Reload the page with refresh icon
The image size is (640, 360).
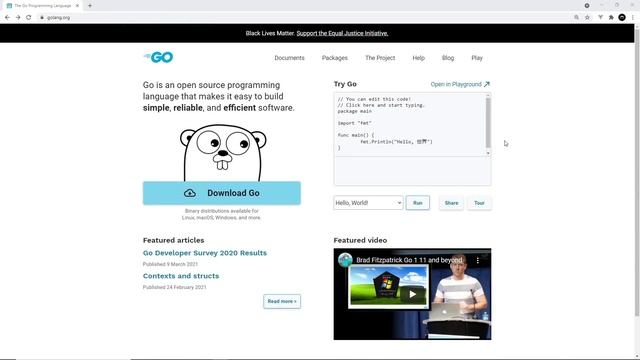click(x=29, y=18)
